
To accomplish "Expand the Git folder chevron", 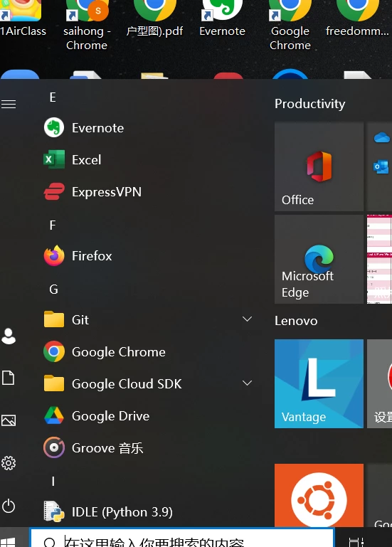I will pos(247,319).
